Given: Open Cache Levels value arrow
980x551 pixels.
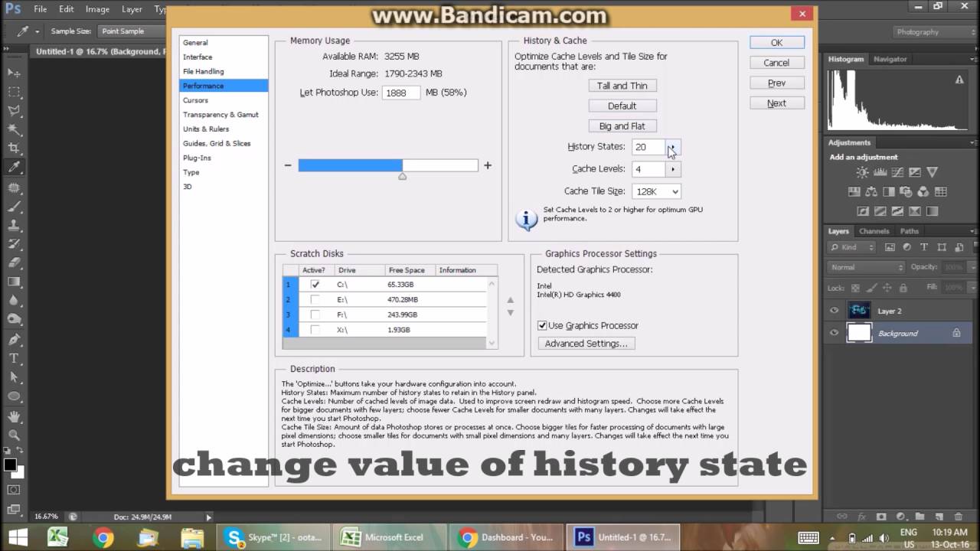Looking at the screenshot, I should [672, 169].
